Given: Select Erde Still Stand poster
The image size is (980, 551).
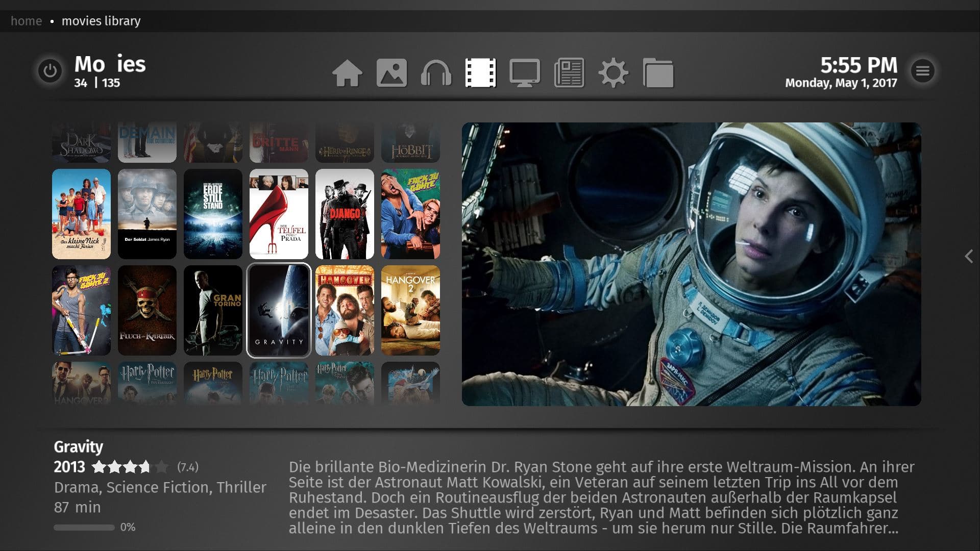Looking at the screenshot, I should tap(213, 214).
